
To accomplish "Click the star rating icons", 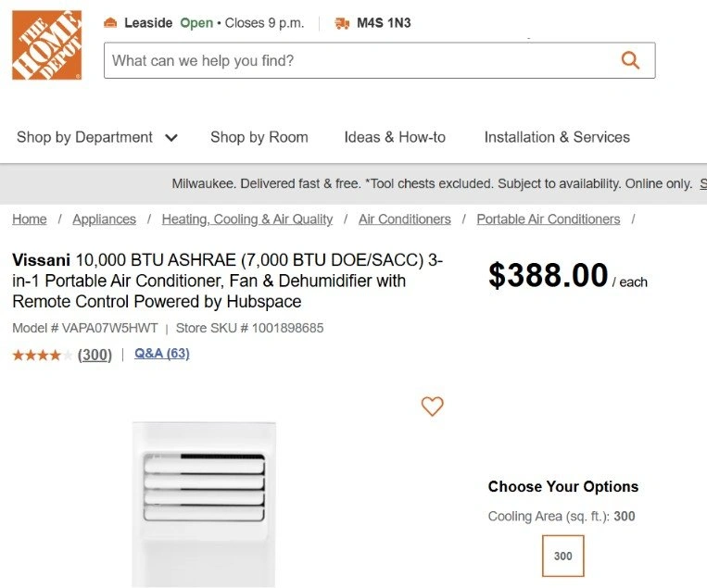I will (43, 355).
